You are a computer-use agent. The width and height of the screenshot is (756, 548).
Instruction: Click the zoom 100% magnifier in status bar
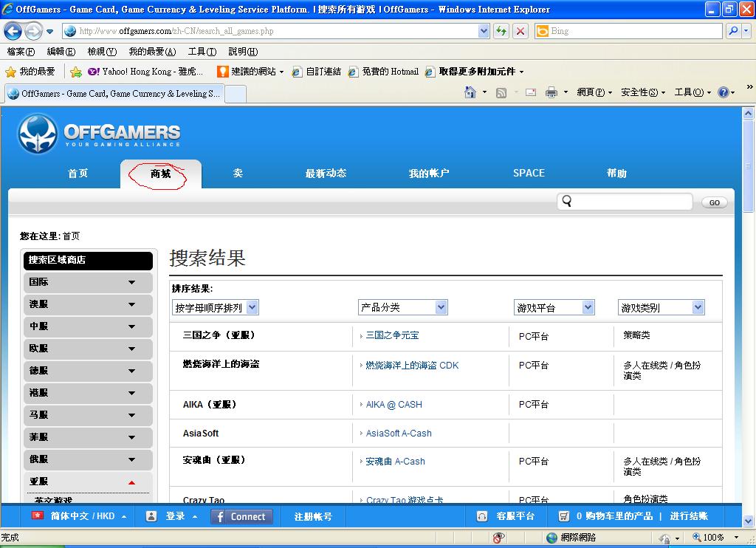[x=697, y=537]
